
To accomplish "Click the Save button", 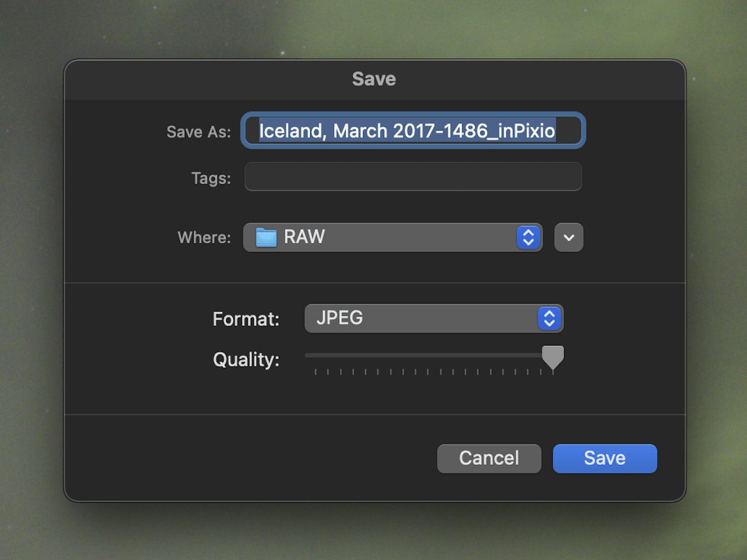I will (604, 459).
